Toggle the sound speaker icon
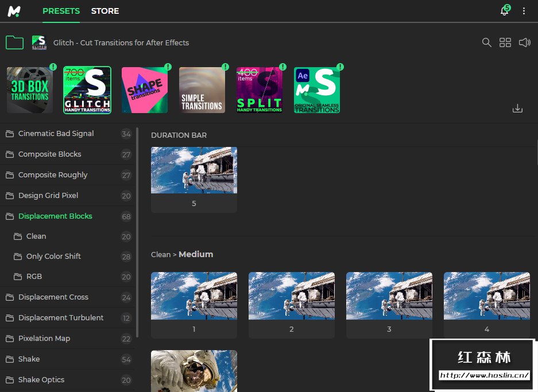The image size is (538, 392). 525,42
